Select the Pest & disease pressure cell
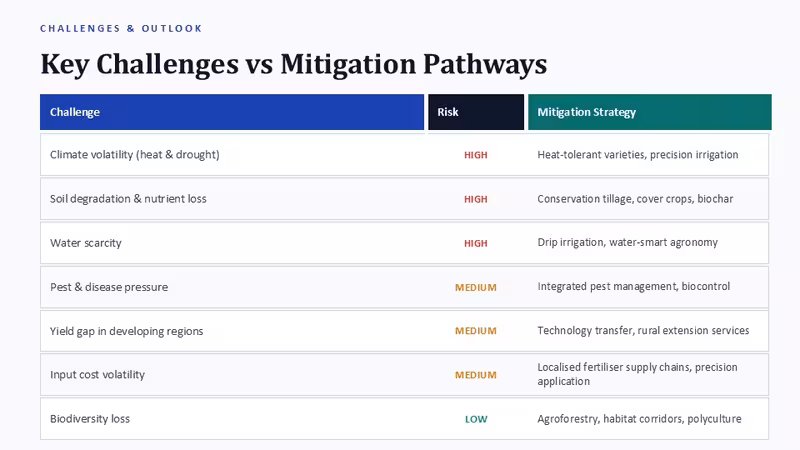 tap(109, 287)
